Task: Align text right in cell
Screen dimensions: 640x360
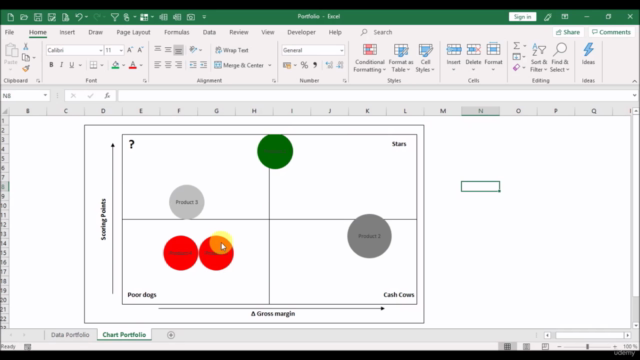Action: pyautogui.click(x=178, y=64)
